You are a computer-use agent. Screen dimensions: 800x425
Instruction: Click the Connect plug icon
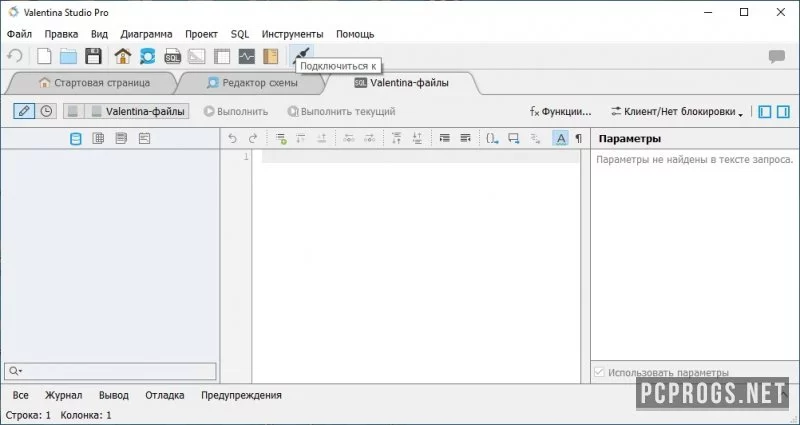coord(302,54)
